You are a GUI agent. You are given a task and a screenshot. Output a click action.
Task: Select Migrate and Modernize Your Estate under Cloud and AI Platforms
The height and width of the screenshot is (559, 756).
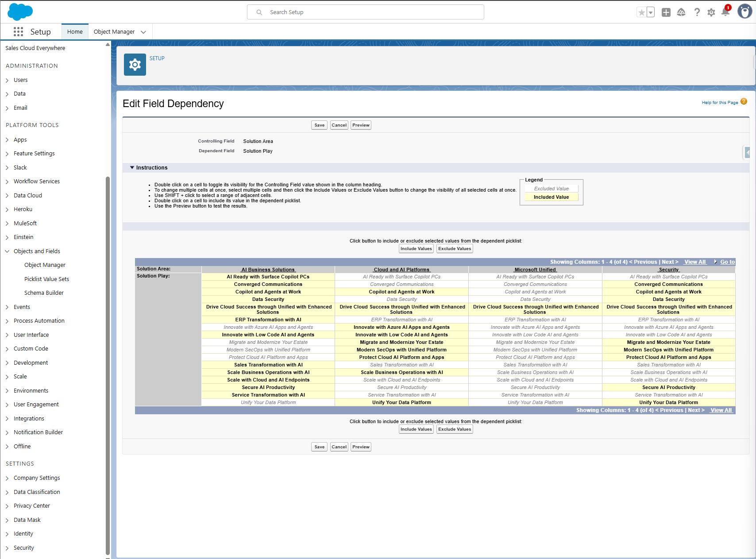pos(401,343)
